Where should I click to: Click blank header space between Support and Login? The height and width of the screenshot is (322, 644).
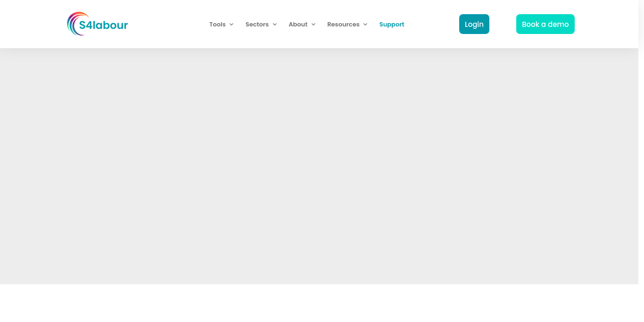(x=431, y=24)
